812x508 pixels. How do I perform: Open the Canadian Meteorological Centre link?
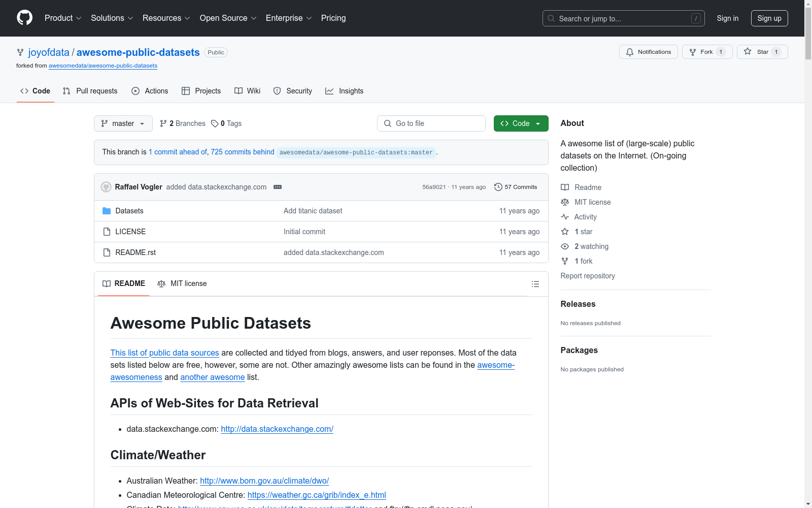317,495
